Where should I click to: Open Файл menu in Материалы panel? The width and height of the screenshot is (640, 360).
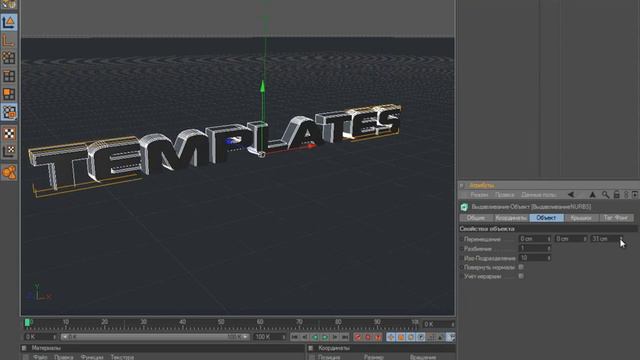[x=40, y=357]
